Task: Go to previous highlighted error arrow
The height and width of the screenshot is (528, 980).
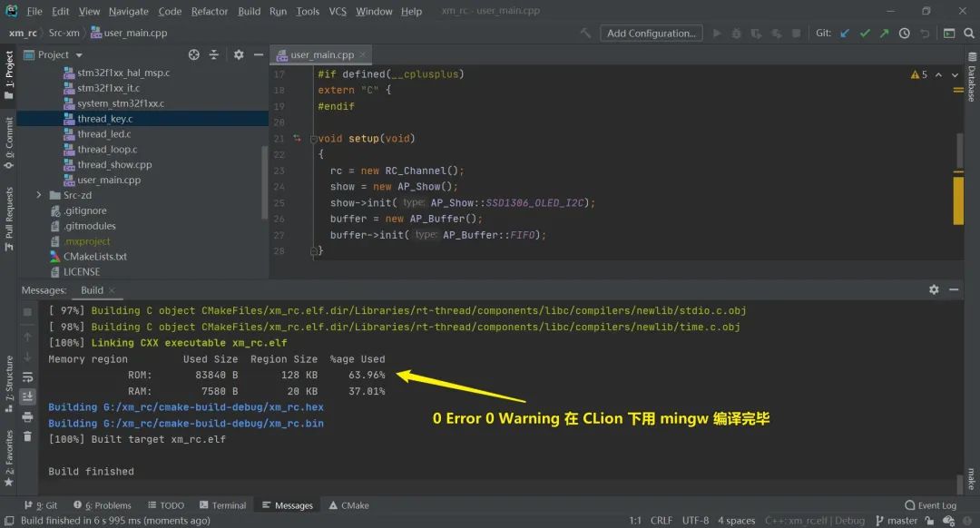Action: click(938, 74)
